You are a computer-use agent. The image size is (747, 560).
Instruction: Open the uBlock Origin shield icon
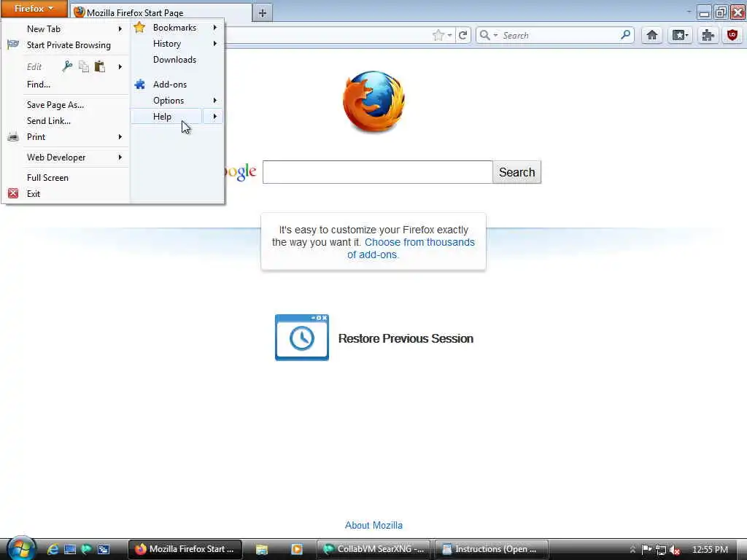[732, 35]
